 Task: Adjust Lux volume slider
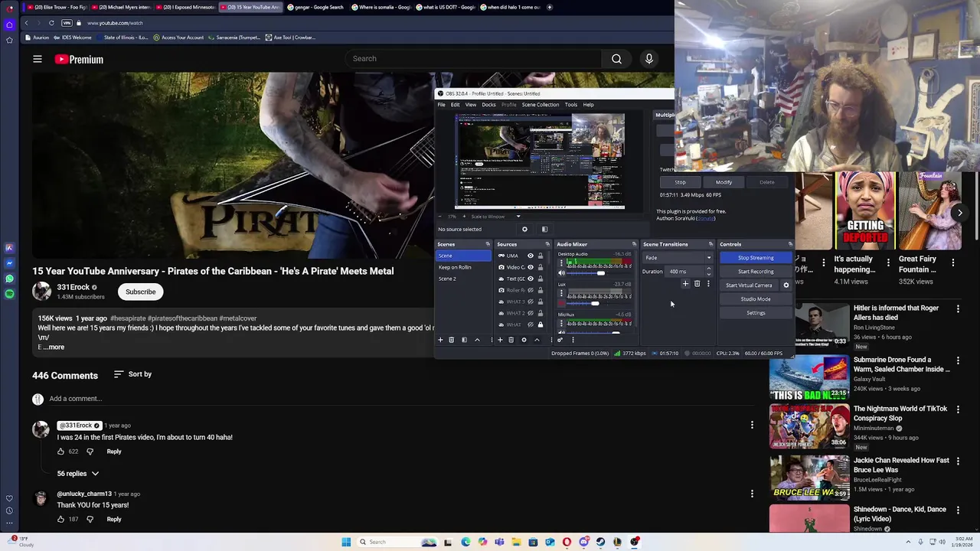click(595, 304)
